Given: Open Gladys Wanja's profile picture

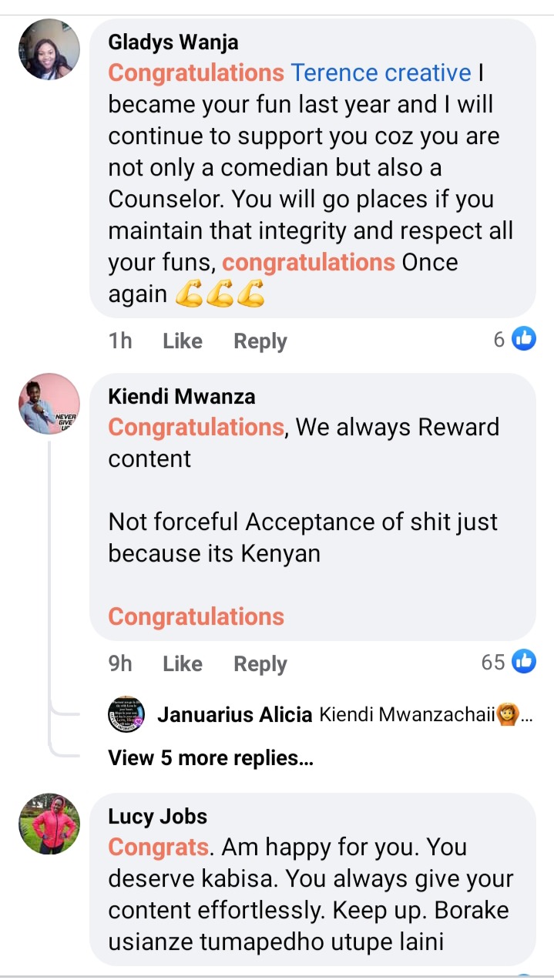Looking at the screenshot, I should [49, 49].
